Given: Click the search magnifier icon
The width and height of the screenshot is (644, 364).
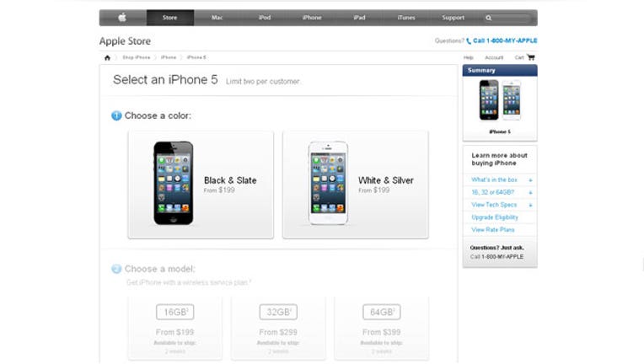Looking at the screenshot, I should tap(488, 18).
